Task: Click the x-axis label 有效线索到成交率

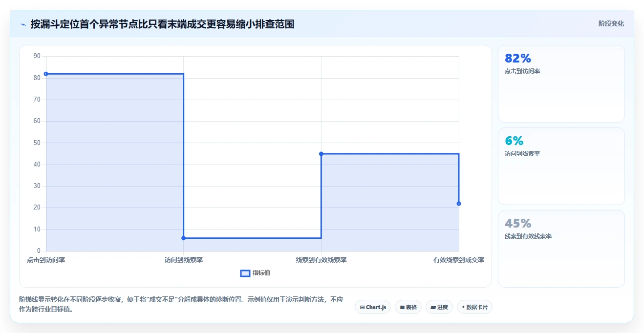Action: click(459, 260)
